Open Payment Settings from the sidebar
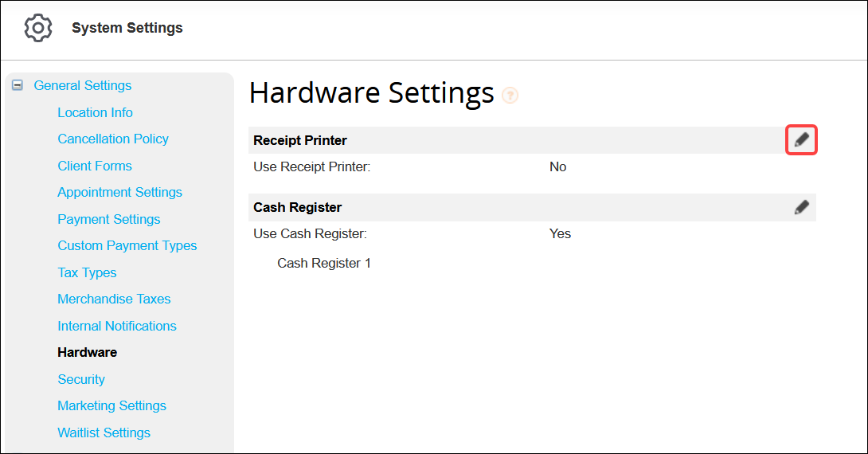 [x=108, y=219]
